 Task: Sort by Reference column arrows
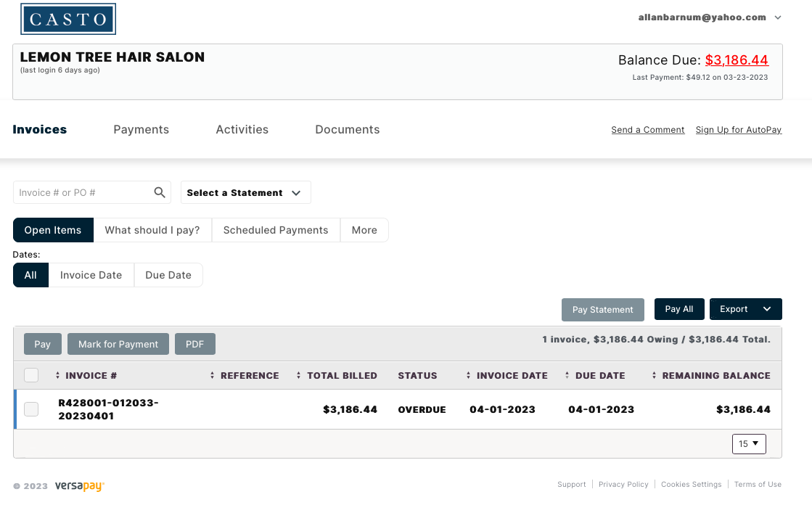click(x=213, y=376)
